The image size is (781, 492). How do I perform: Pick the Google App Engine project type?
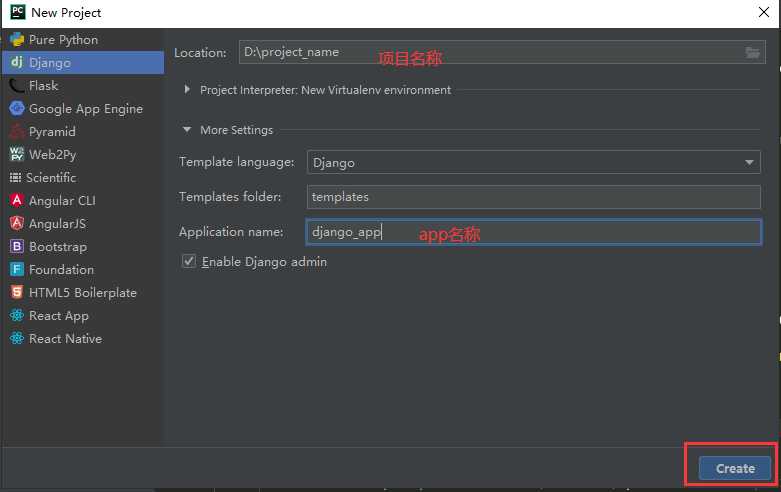[82, 109]
